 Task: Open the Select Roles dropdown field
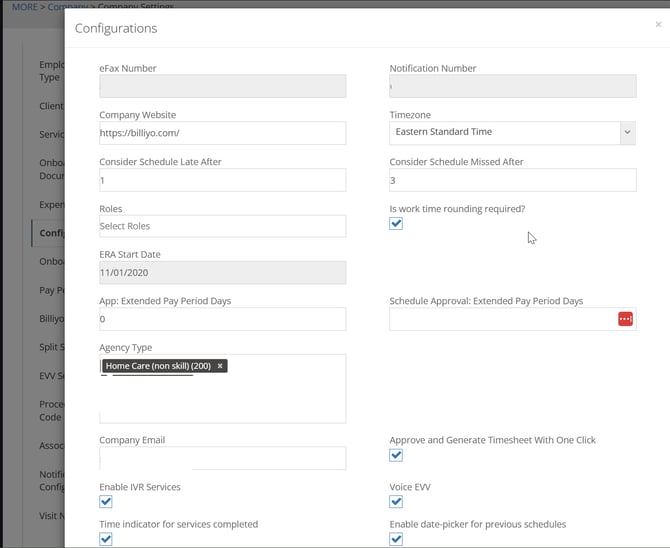click(222, 226)
